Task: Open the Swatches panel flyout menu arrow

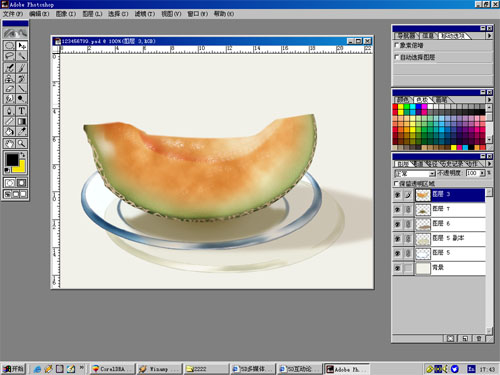Action: [489, 99]
